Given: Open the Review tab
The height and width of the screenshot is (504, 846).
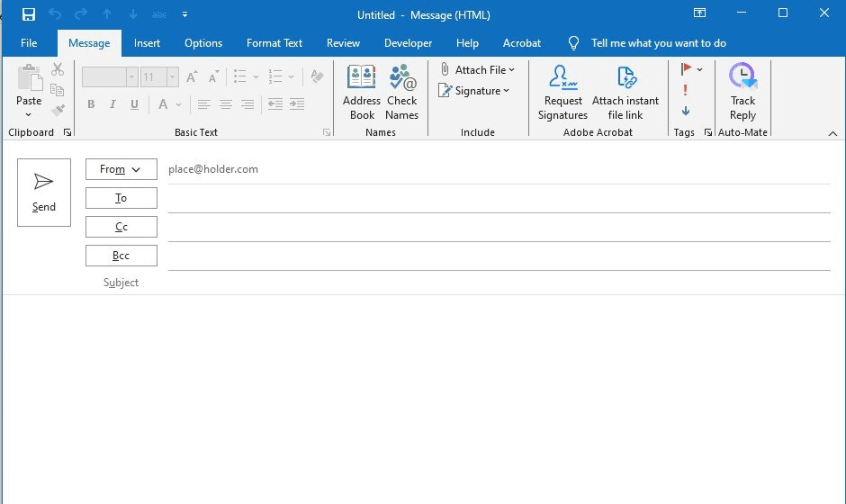Looking at the screenshot, I should pyautogui.click(x=343, y=43).
